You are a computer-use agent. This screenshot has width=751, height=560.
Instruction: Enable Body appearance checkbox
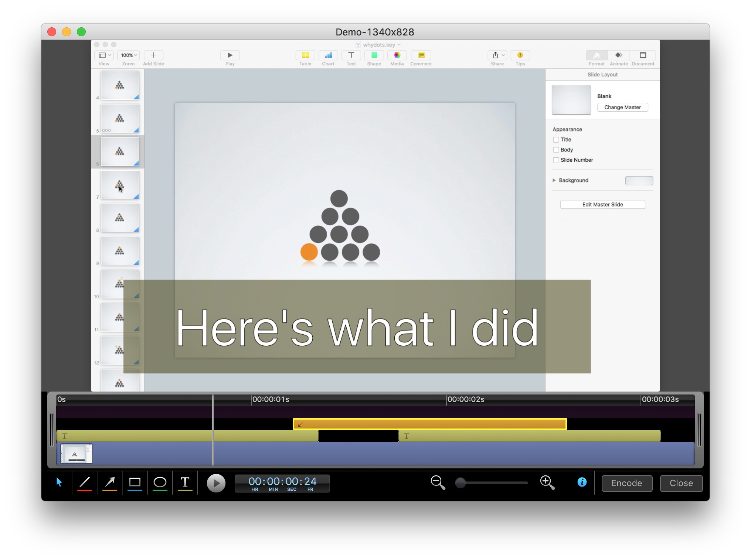[555, 150]
